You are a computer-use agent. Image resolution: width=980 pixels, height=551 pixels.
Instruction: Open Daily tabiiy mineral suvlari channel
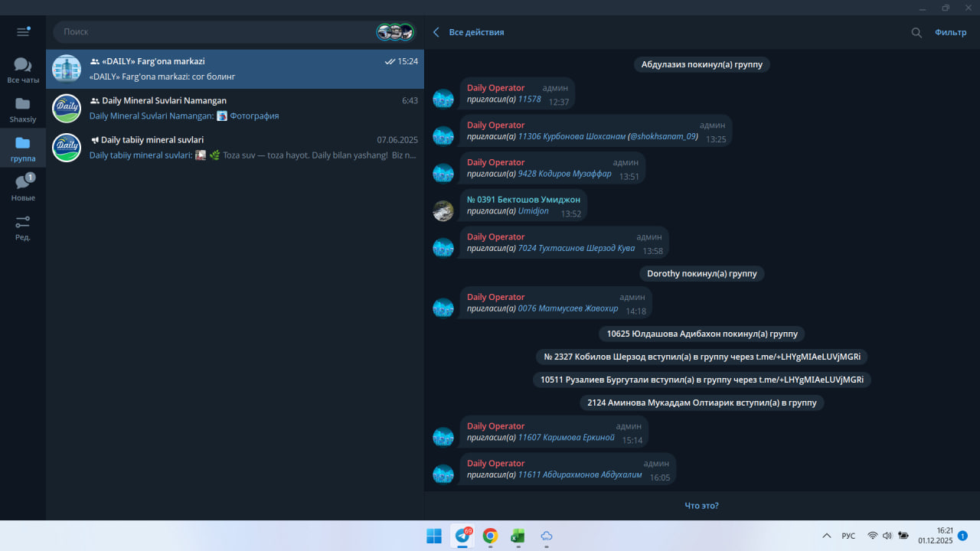tap(235, 147)
